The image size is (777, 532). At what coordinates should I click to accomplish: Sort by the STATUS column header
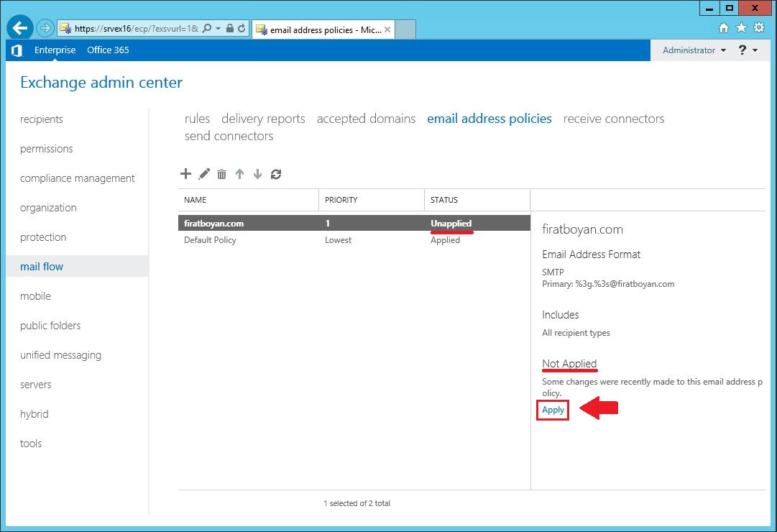477,200
